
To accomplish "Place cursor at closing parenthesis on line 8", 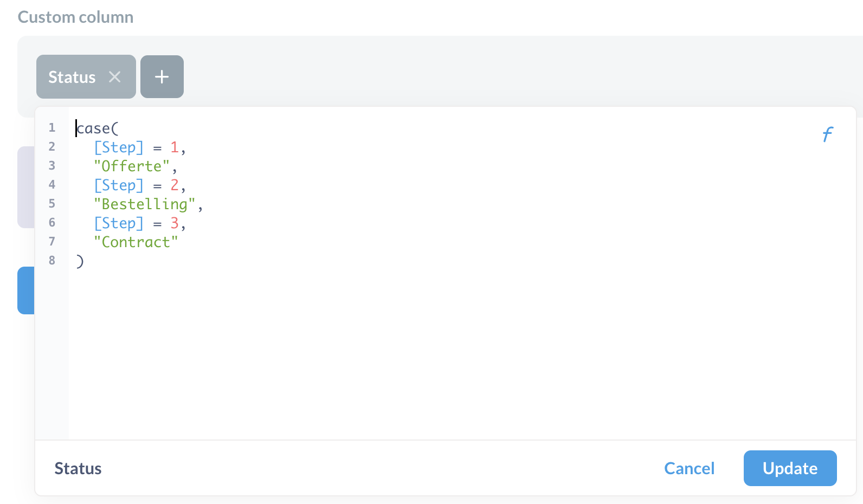I will coord(80,261).
